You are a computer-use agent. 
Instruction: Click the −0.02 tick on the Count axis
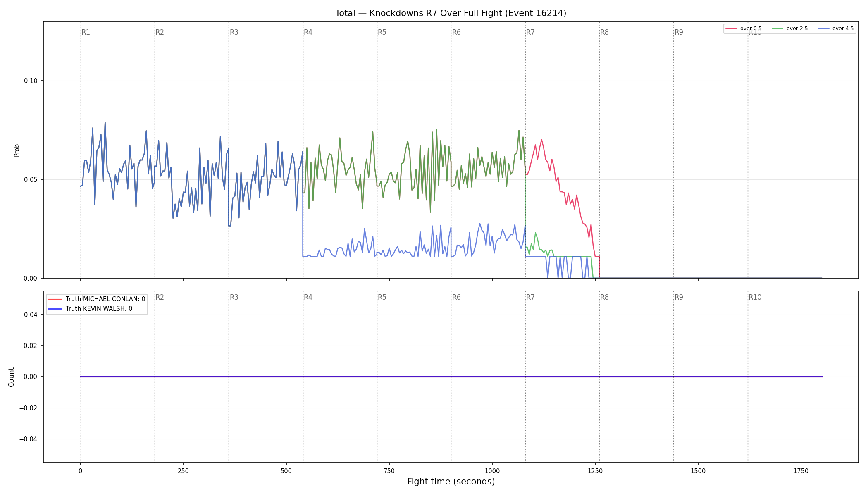[29, 408]
